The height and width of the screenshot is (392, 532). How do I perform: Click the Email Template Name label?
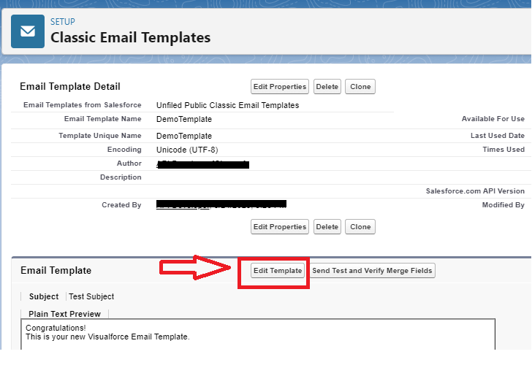(x=103, y=119)
